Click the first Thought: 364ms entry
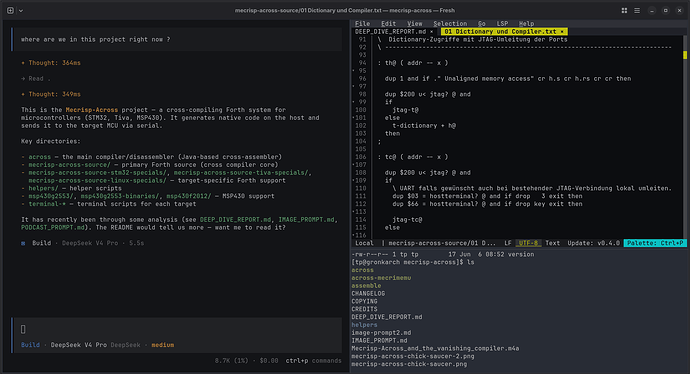 coord(51,63)
